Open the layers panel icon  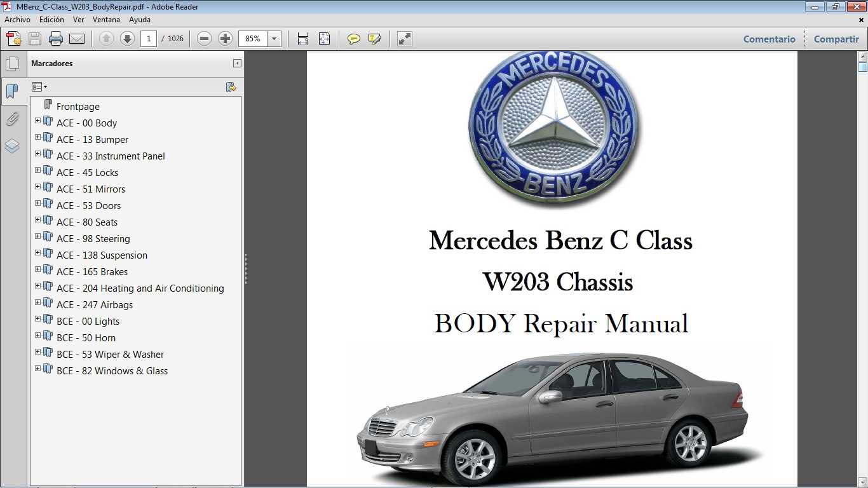pyautogui.click(x=12, y=146)
